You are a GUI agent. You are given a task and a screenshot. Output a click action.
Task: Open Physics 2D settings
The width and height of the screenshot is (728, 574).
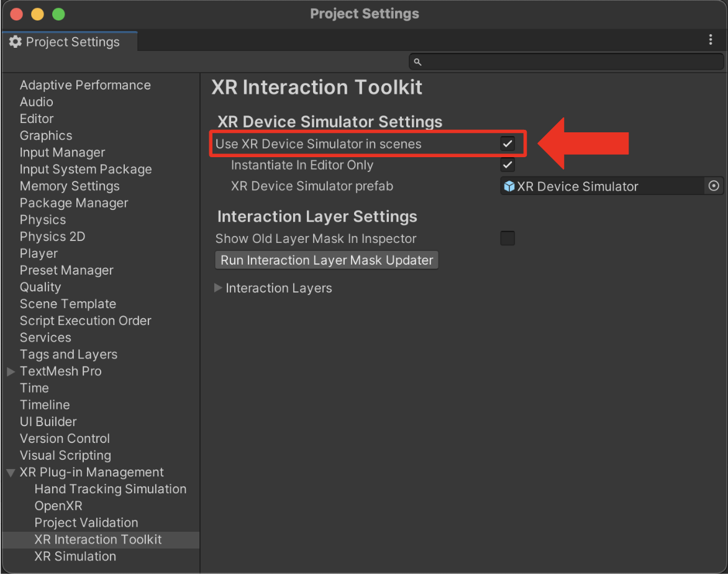tap(52, 237)
